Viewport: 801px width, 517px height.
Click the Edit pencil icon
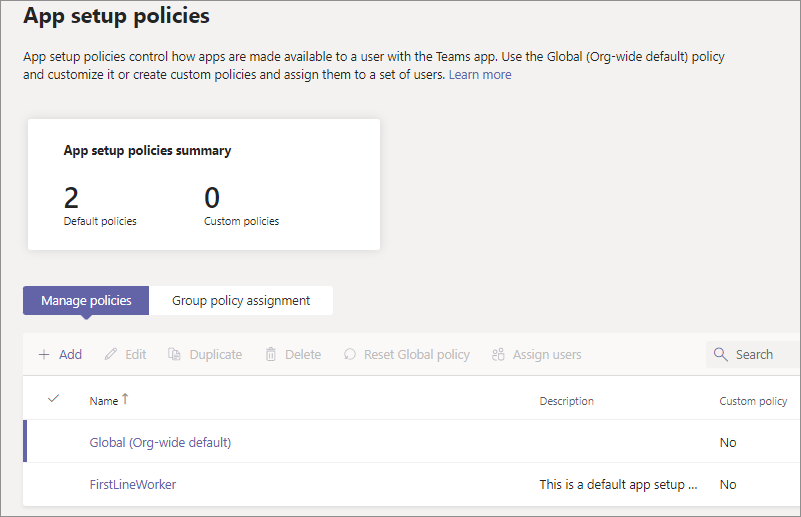[x=111, y=355]
